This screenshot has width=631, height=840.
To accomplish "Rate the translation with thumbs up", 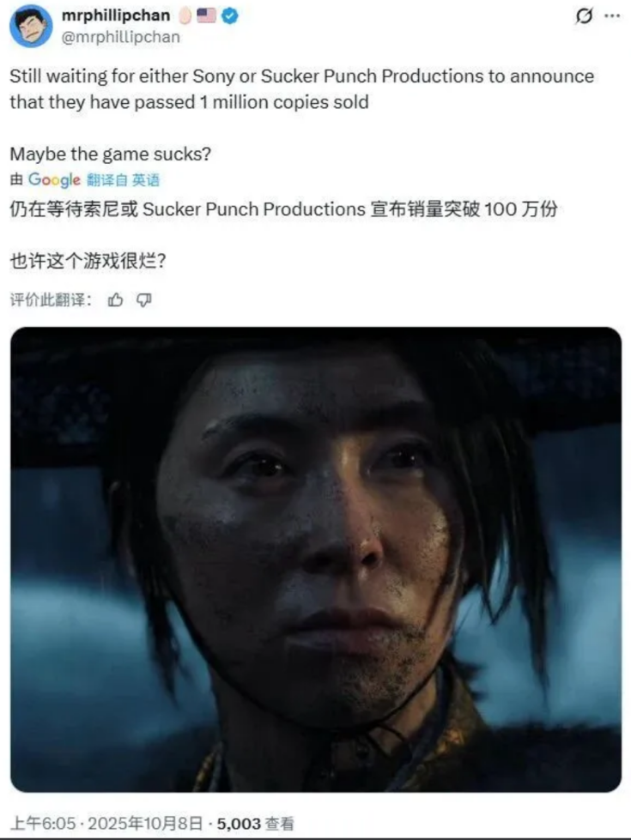I will click(x=115, y=300).
